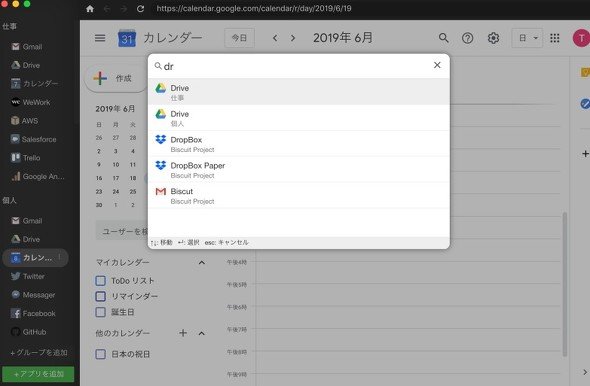The image size is (590, 386).
Task: Collapse the マイカレンダー section
Action: (x=202, y=262)
